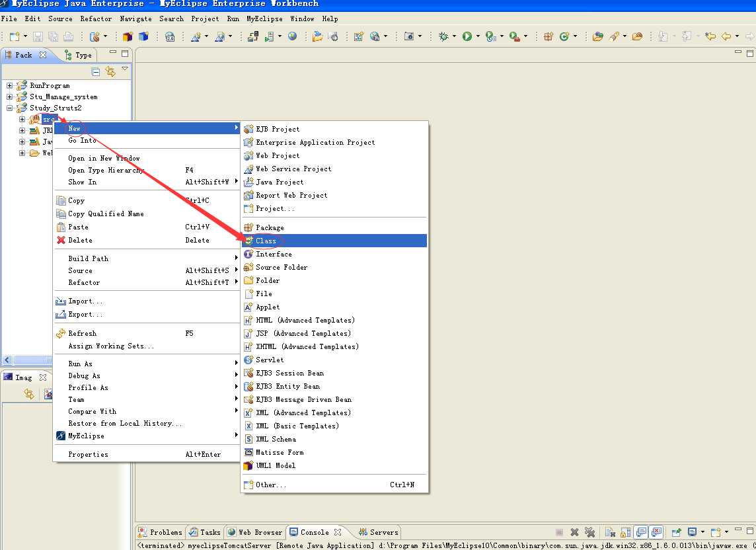The image size is (756, 550).
Task: Close the Image Preview tab
Action: 43,377
